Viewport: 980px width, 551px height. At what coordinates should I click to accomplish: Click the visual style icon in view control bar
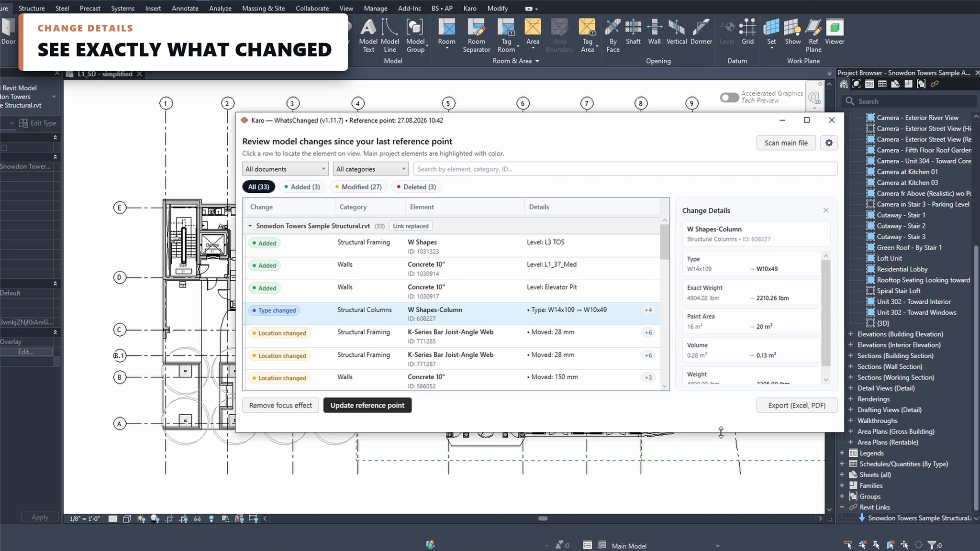click(x=127, y=518)
